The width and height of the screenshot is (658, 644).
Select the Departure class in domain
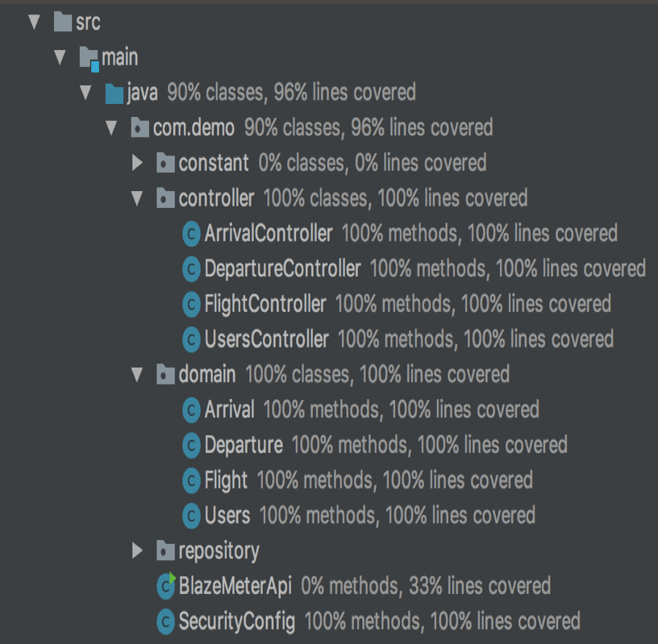pyautogui.click(x=244, y=445)
